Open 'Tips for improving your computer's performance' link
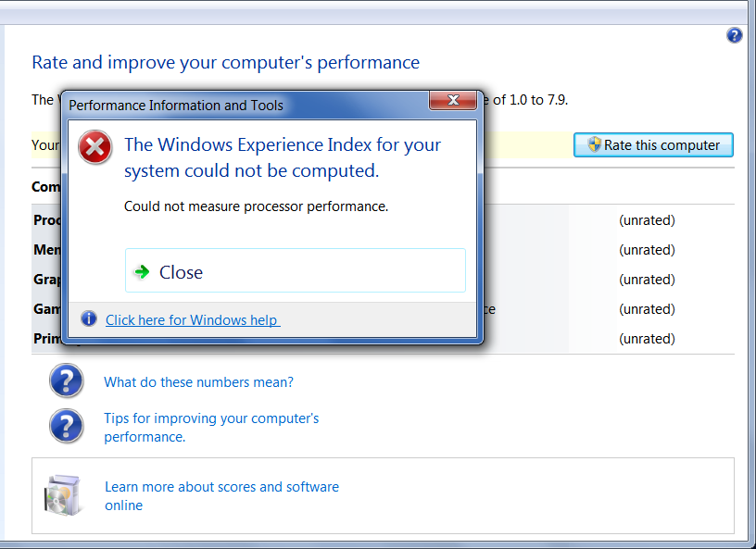The height and width of the screenshot is (549, 756). tap(211, 427)
